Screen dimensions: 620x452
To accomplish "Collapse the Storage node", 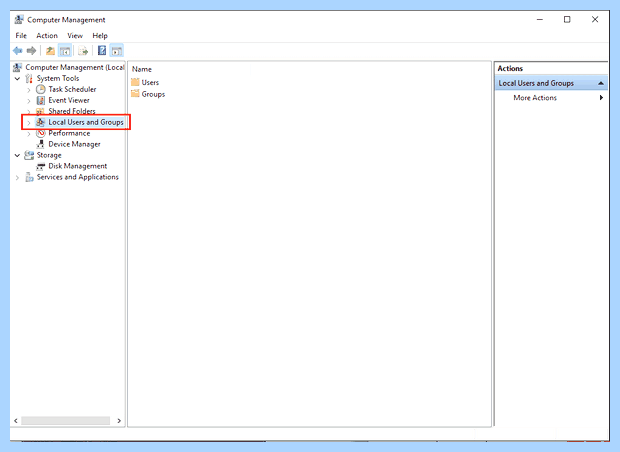I will (17, 155).
